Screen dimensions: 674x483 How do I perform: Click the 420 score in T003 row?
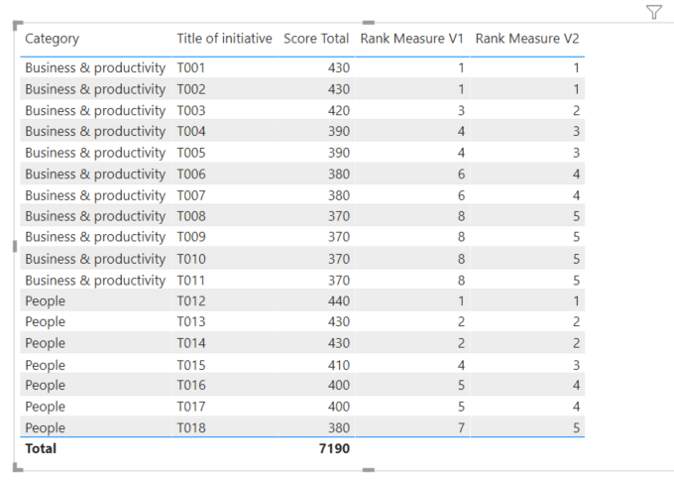coord(339,111)
